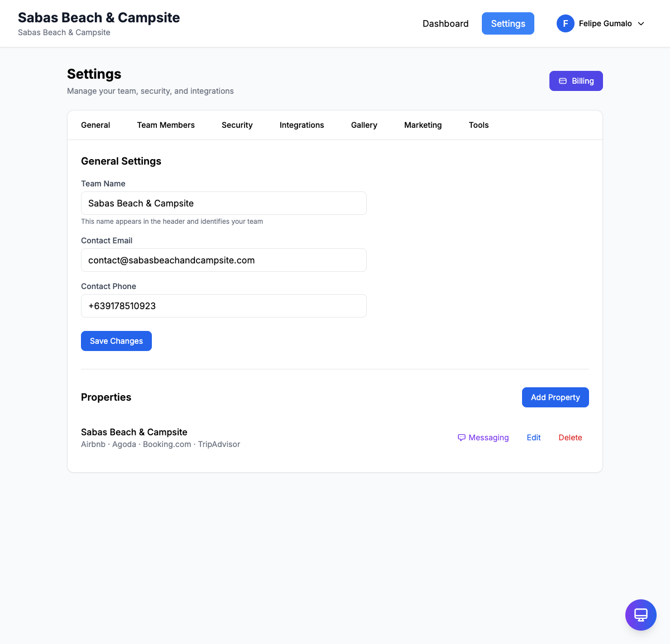Viewport: 670px width, 644px height.
Task: Click the Add Property button
Action: pos(555,397)
